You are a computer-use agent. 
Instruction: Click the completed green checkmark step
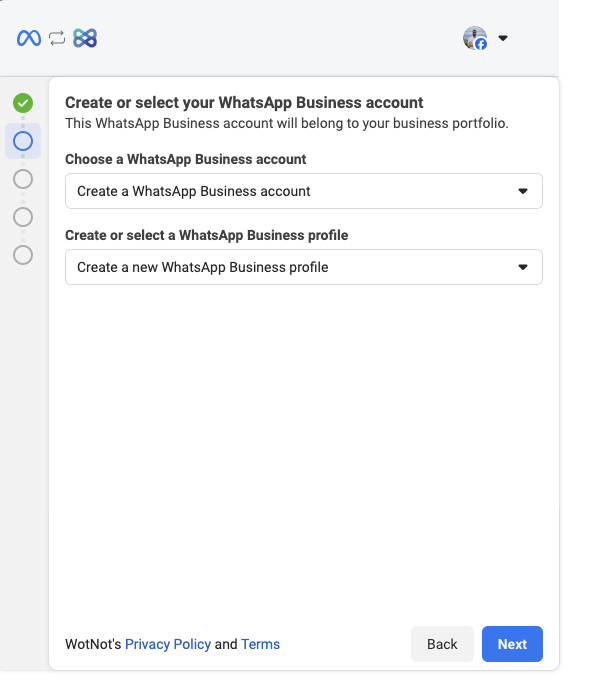pyautogui.click(x=23, y=102)
